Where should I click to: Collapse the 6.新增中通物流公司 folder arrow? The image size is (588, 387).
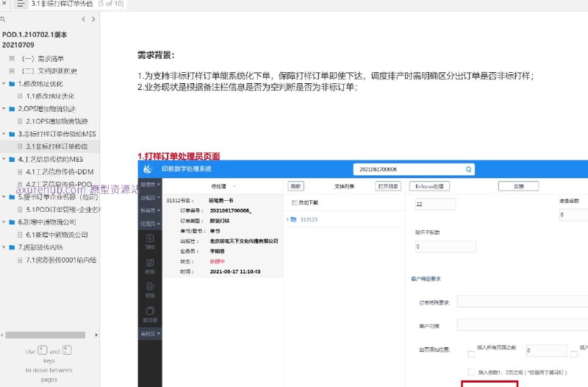[x=4, y=222]
